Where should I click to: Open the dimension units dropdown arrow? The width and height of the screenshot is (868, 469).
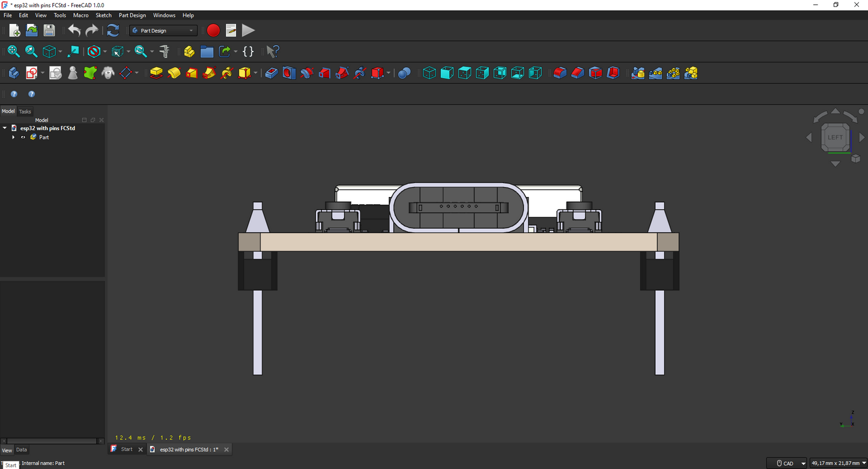point(864,463)
